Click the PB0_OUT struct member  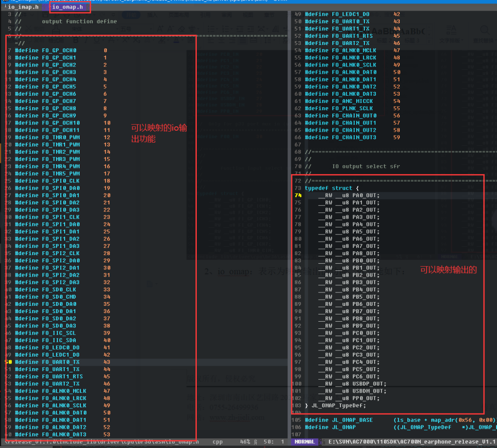[x=349, y=260]
